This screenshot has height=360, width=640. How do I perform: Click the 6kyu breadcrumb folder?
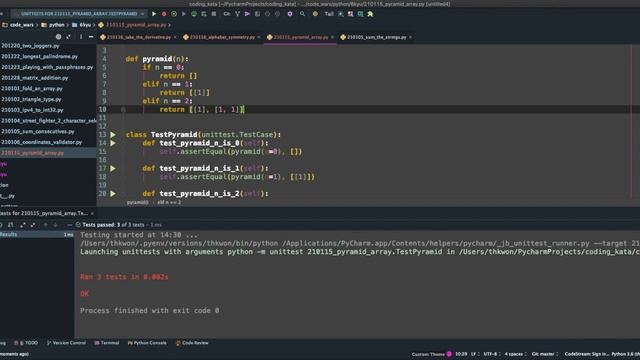tap(82, 25)
